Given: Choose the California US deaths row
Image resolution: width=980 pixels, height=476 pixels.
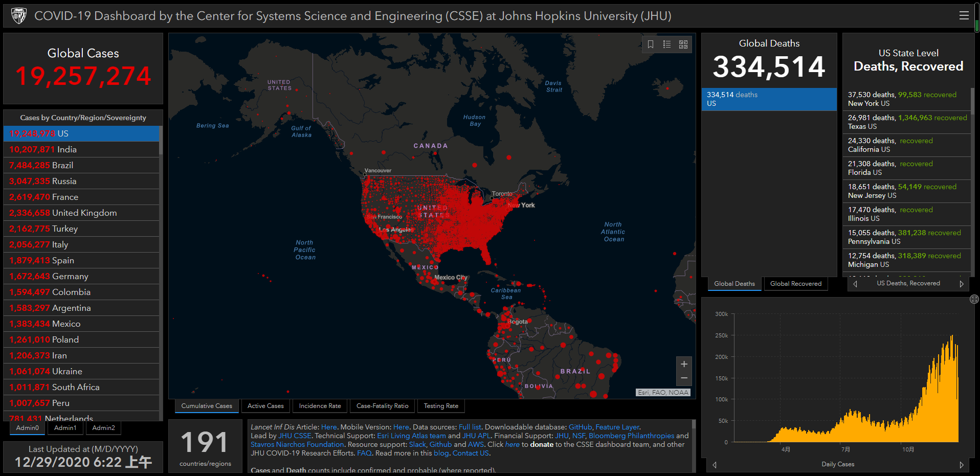Looking at the screenshot, I should point(906,145).
